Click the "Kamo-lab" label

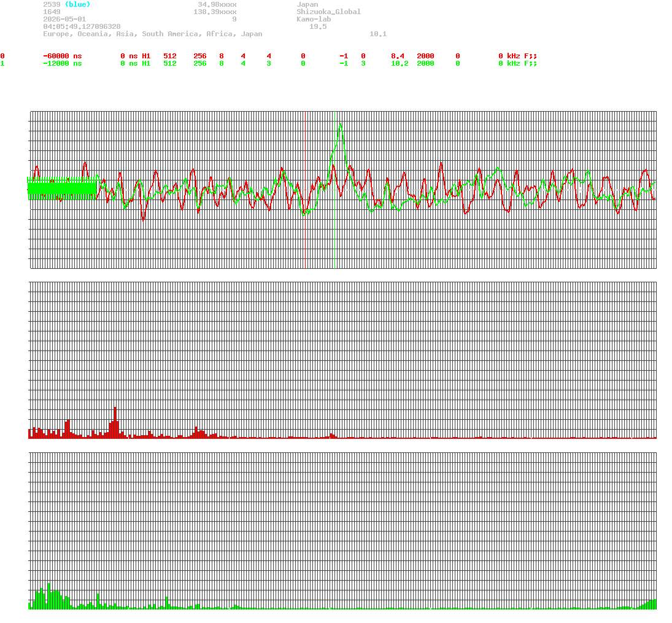click(x=314, y=19)
